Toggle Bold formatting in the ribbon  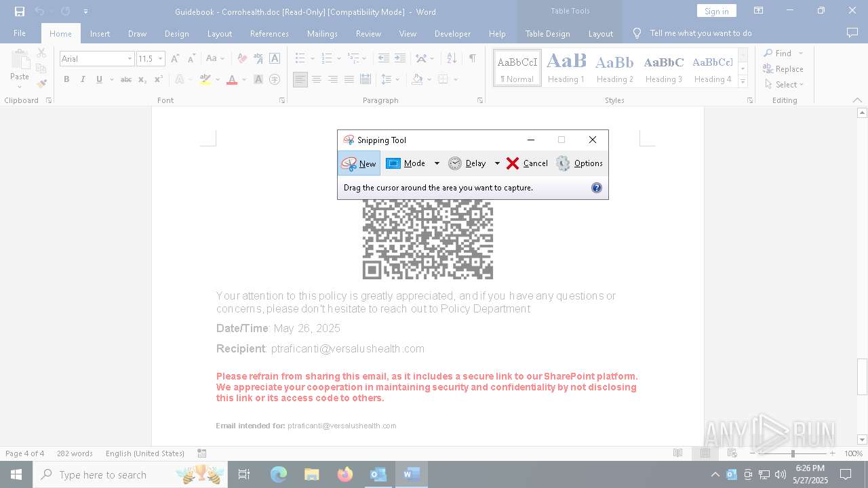(66, 79)
